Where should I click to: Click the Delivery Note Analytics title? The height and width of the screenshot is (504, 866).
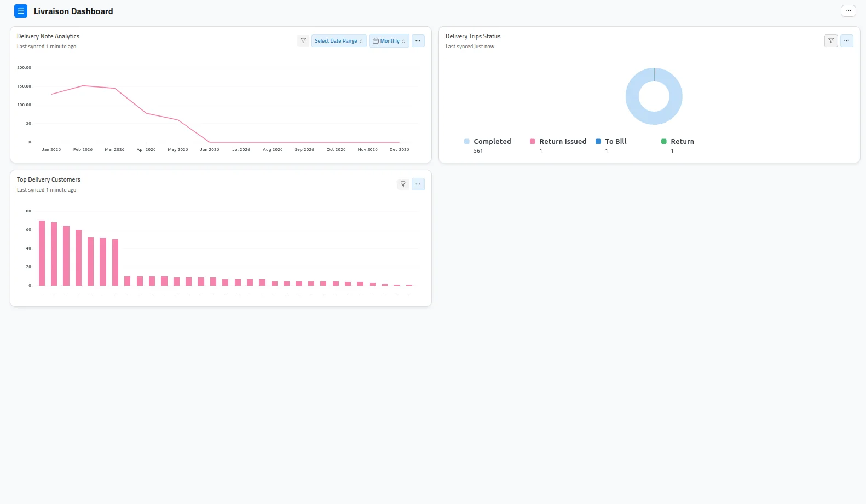[48, 36]
